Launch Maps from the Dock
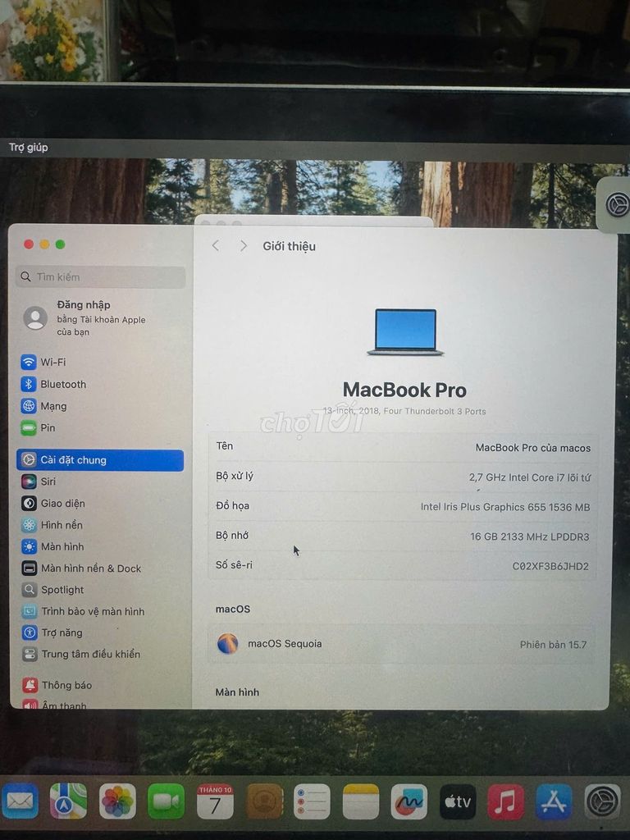630x840 pixels. pyautogui.click(x=68, y=801)
